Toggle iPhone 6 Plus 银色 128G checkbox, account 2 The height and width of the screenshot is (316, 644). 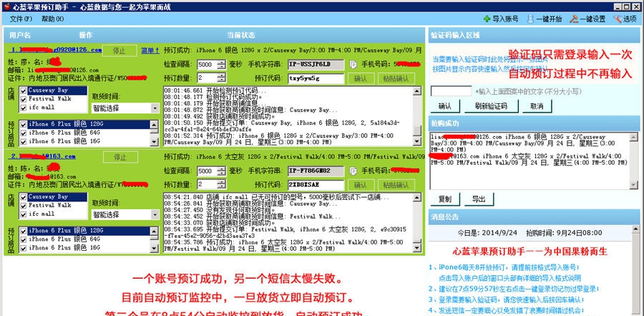tap(24, 231)
